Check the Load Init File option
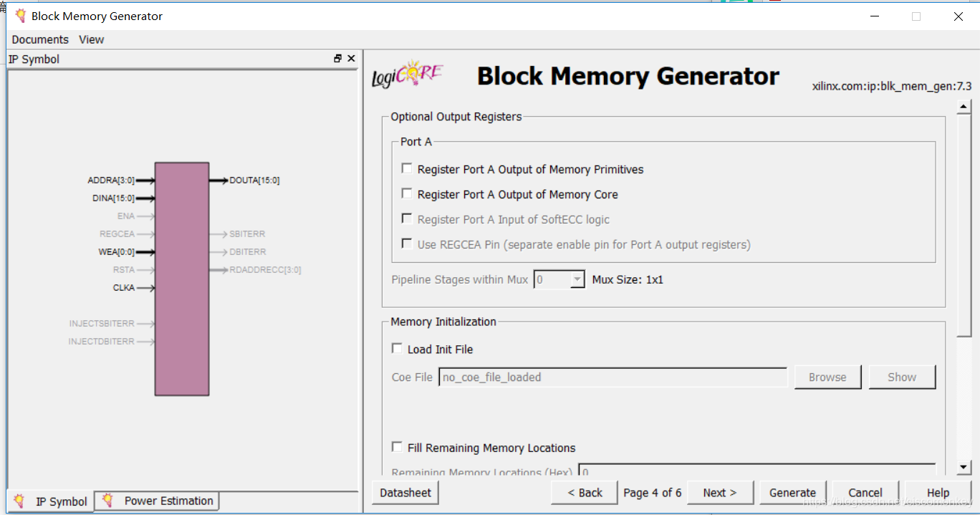Image resolution: width=980 pixels, height=515 pixels. click(397, 349)
